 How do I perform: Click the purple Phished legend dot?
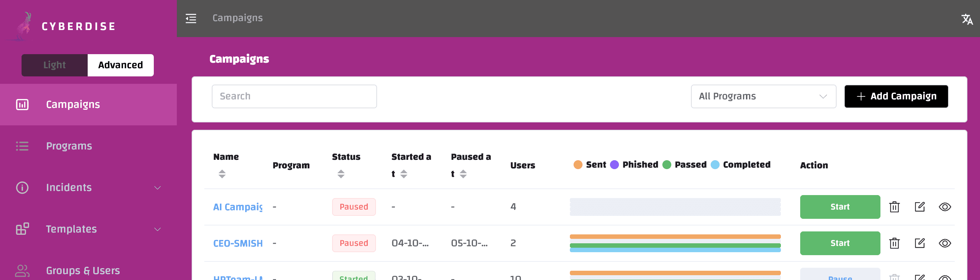614,165
